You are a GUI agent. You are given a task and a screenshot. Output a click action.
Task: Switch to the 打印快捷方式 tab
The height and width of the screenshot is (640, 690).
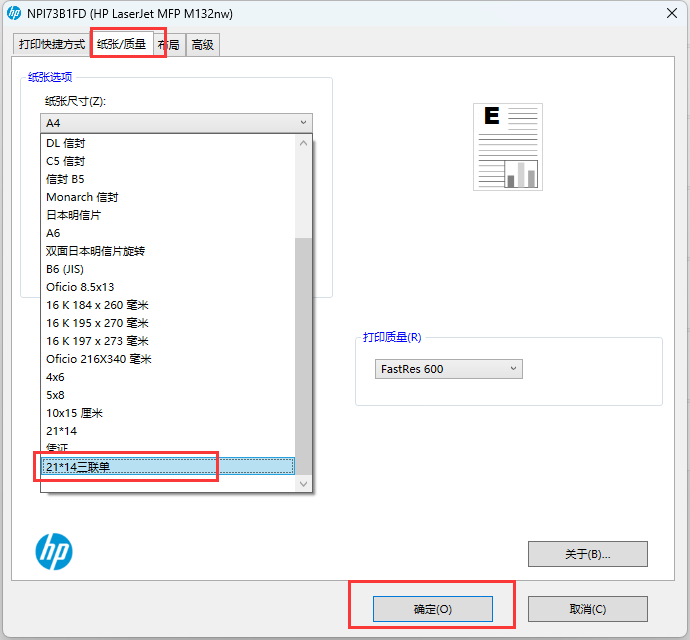click(50, 45)
